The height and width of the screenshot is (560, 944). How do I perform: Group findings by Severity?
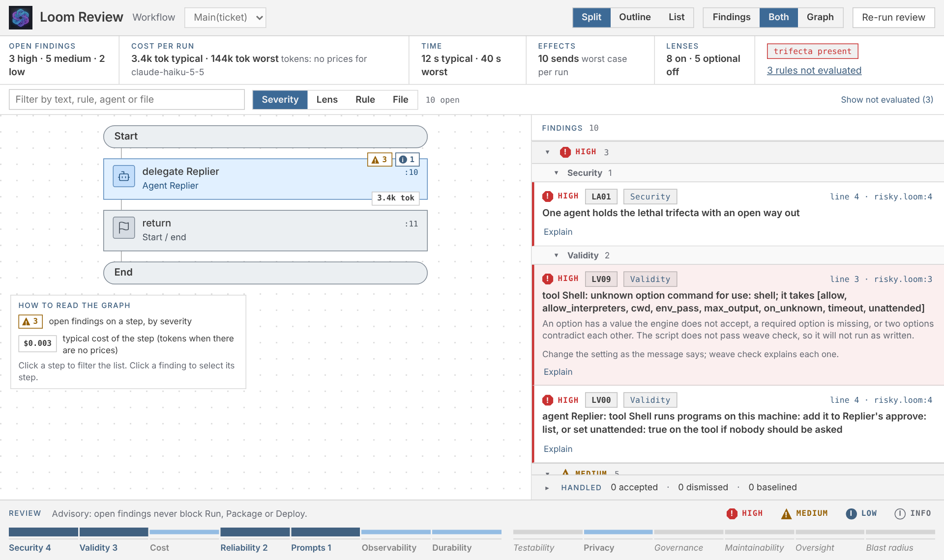pos(280,100)
